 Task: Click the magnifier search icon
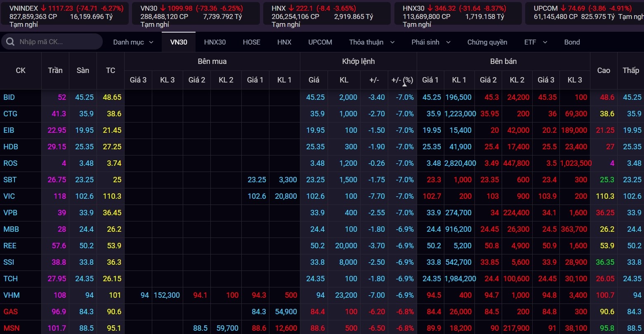[10, 42]
